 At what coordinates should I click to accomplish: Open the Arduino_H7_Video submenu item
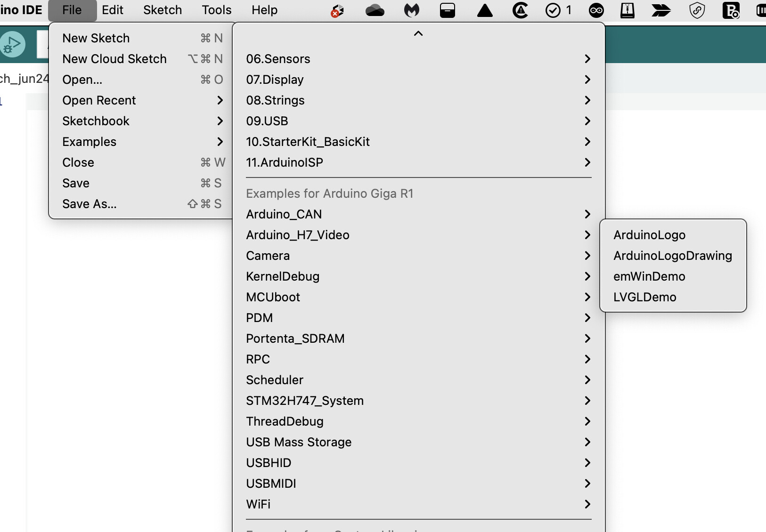418,235
